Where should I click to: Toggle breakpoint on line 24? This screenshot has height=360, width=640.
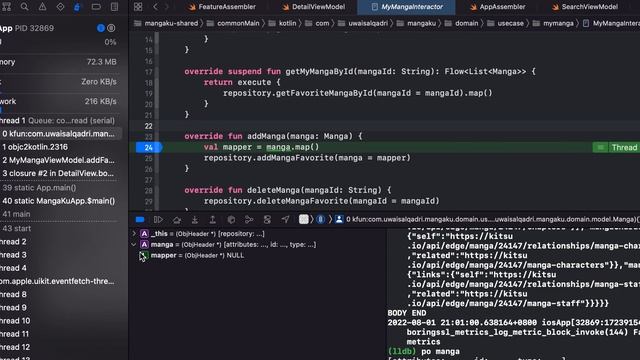coord(149,147)
